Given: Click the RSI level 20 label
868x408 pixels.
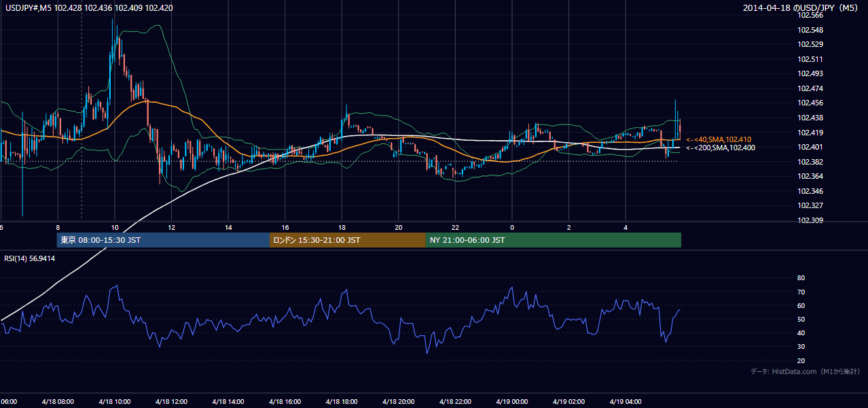Looking at the screenshot, I should click(x=801, y=360).
